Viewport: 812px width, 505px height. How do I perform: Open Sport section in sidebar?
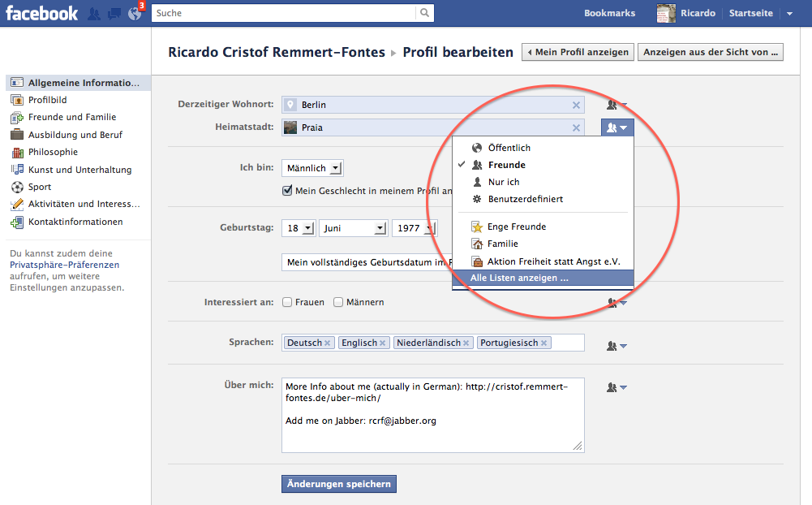[40, 187]
